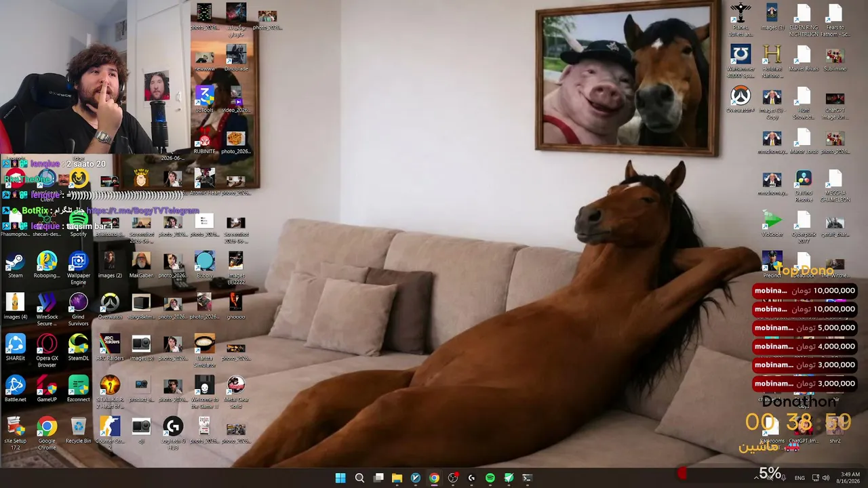The height and width of the screenshot is (488, 868).
Task: Open the taskbar clock showing 3:49 AM
Action: (x=850, y=478)
